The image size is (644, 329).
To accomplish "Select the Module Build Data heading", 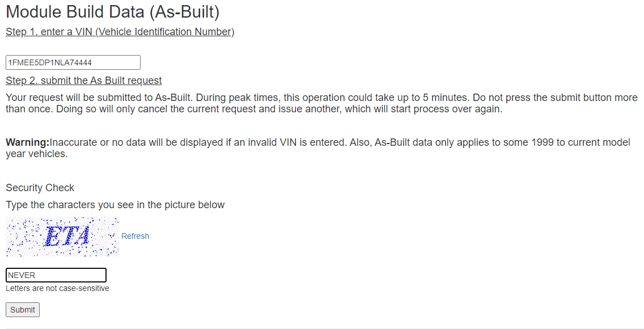I will (x=113, y=12).
